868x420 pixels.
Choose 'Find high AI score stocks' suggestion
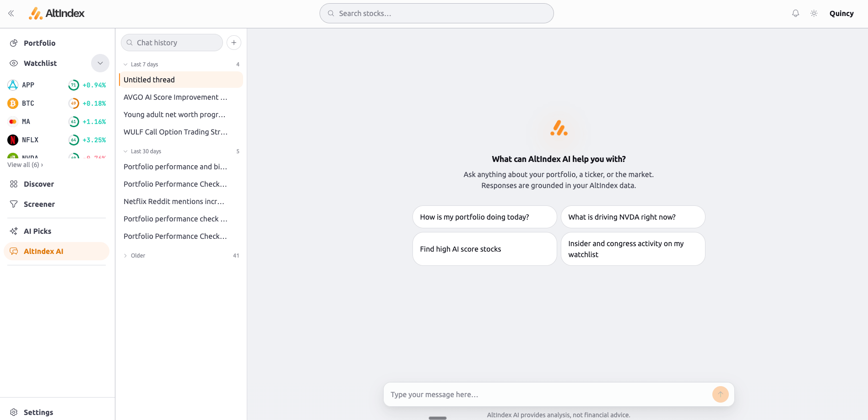pos(485,249)
